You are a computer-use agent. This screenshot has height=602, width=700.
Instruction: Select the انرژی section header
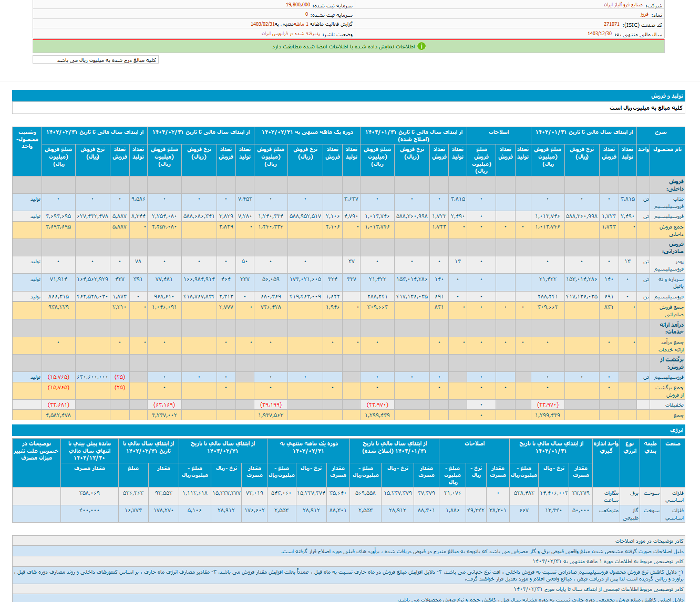[x=676, y=430]
